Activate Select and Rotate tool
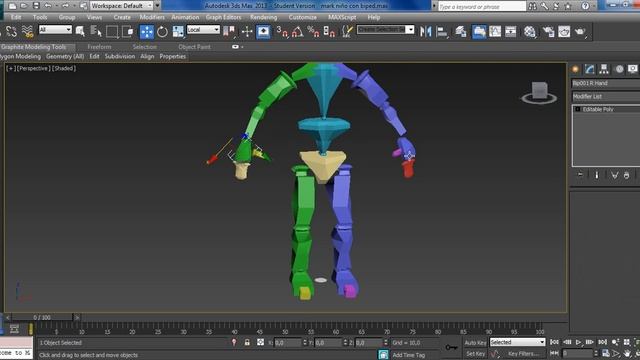The image size is (640, 360). [162, 31]
